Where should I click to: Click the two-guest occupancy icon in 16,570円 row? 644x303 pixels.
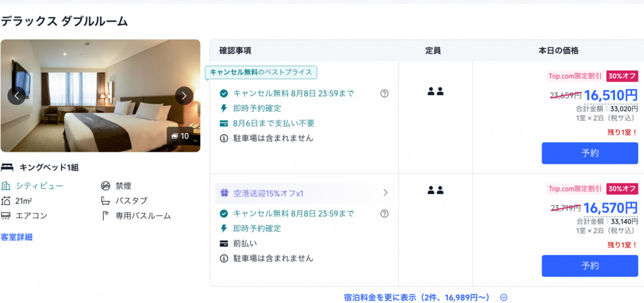coord(435,190)
